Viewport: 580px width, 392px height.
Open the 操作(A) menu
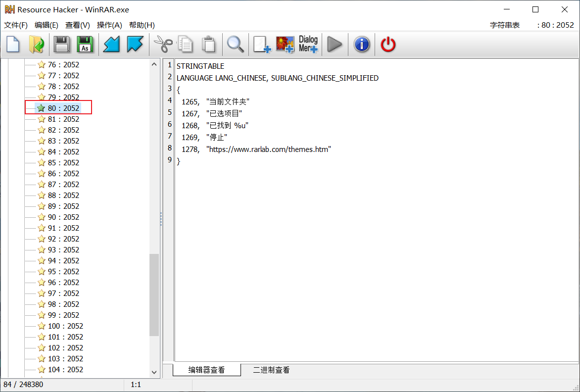coord(109,25)
